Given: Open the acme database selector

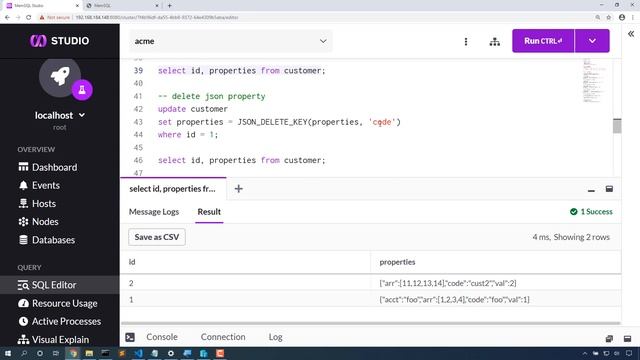Looking at the screenshot, I should pos(231,41).
